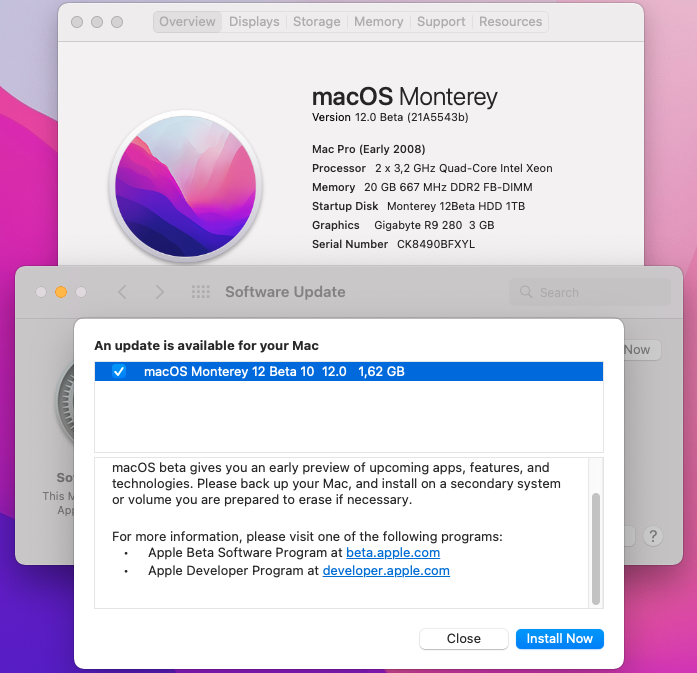Image resolution: width=697 pixels, height=673 pixels.
Task: Click the Close button in update dialog
Action: (x=464, y=638)
